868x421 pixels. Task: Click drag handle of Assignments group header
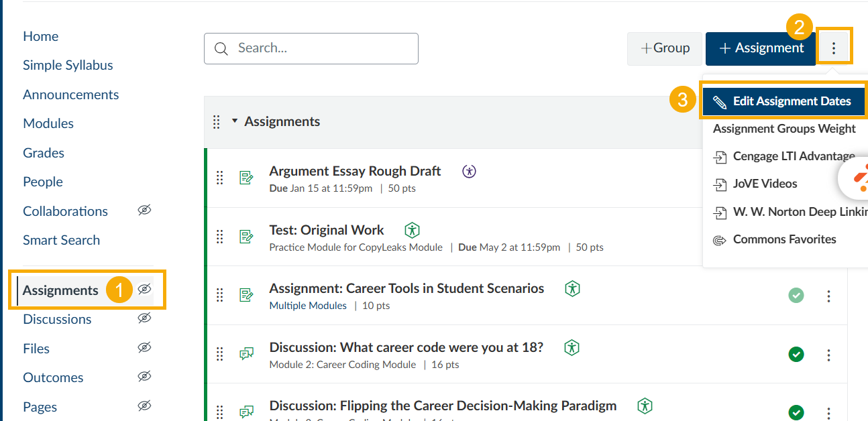click(x=216, y=122)
